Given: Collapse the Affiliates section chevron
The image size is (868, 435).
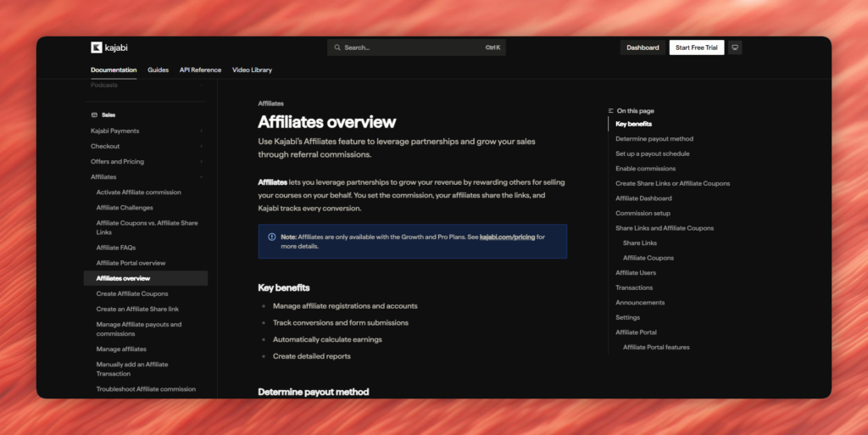Looking at the screenshot, I should point(201,177).
